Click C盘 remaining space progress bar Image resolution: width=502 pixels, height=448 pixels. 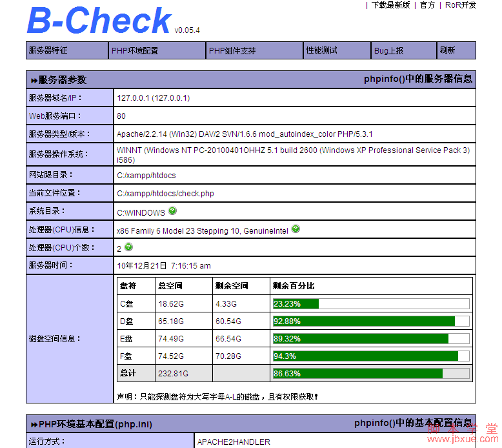pos(370,304)
